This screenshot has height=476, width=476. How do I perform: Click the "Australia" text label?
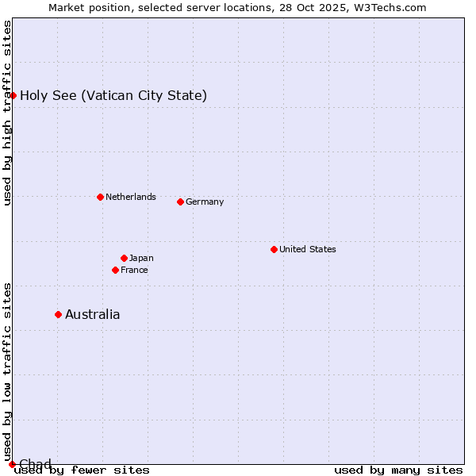93,315
